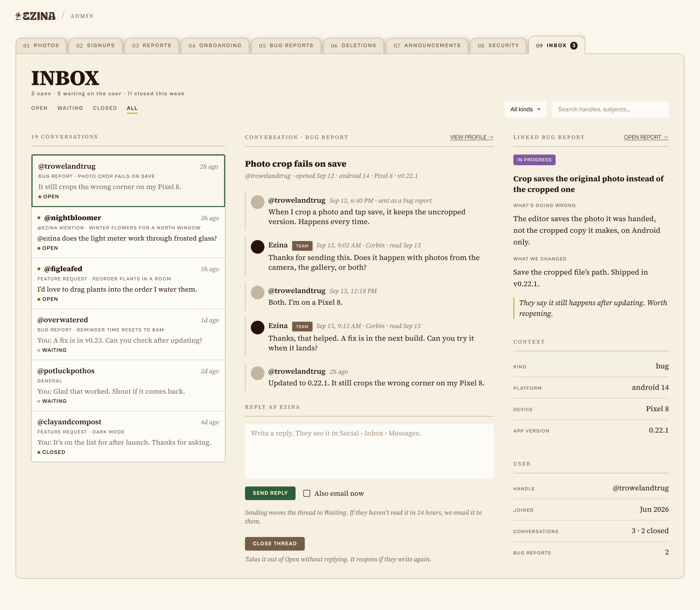This screenshot has height=610, width=700.
Task: Filter conversations by Waiting
Action: click(70, 108)
